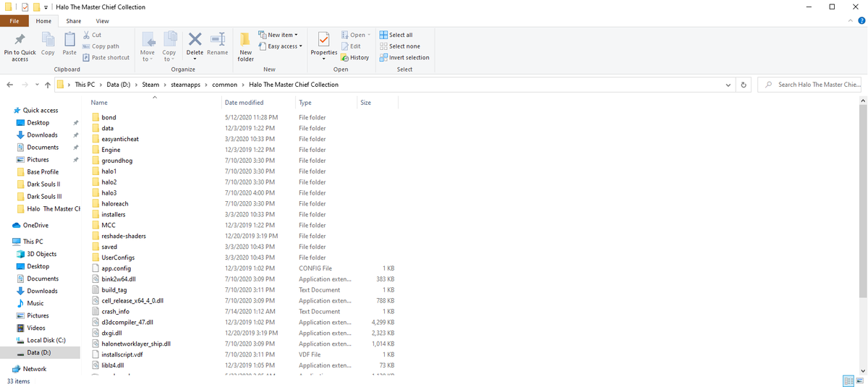Viewport: 868px width, 387px height.
Task: Select Data (D:) in navigation pane
Action: pos(38,352)
